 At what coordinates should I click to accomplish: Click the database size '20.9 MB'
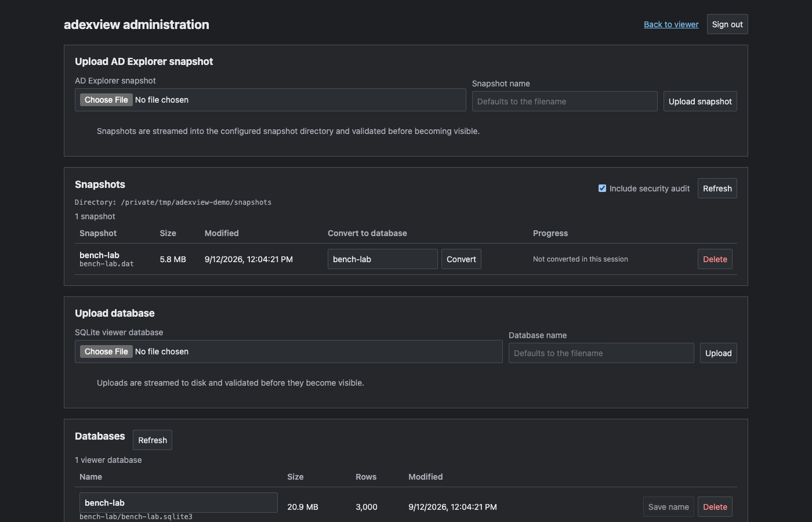(303, 507)
